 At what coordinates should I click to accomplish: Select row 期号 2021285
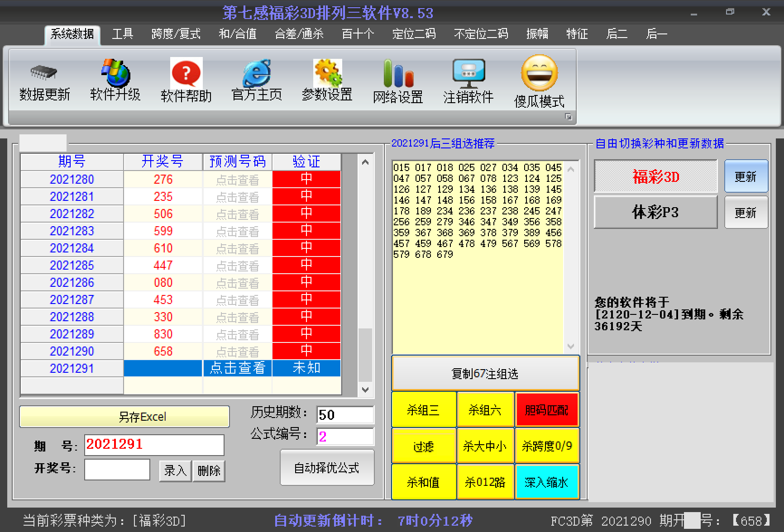(72, 265)
